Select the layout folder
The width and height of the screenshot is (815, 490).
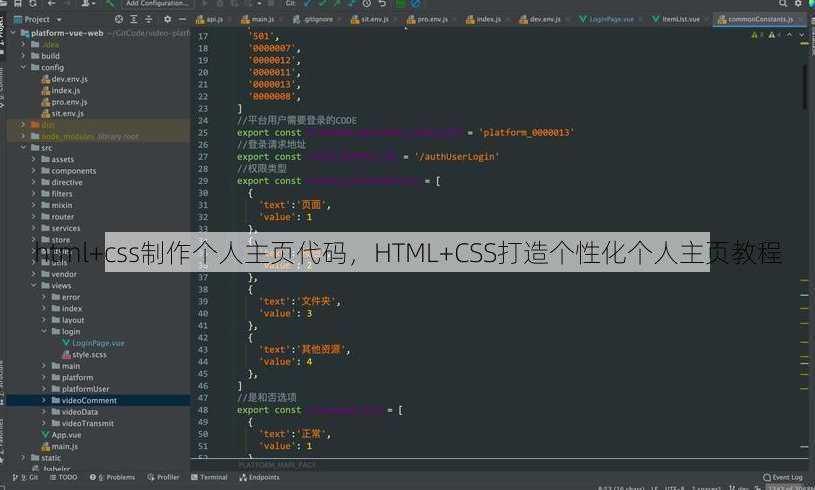point(68,320)
